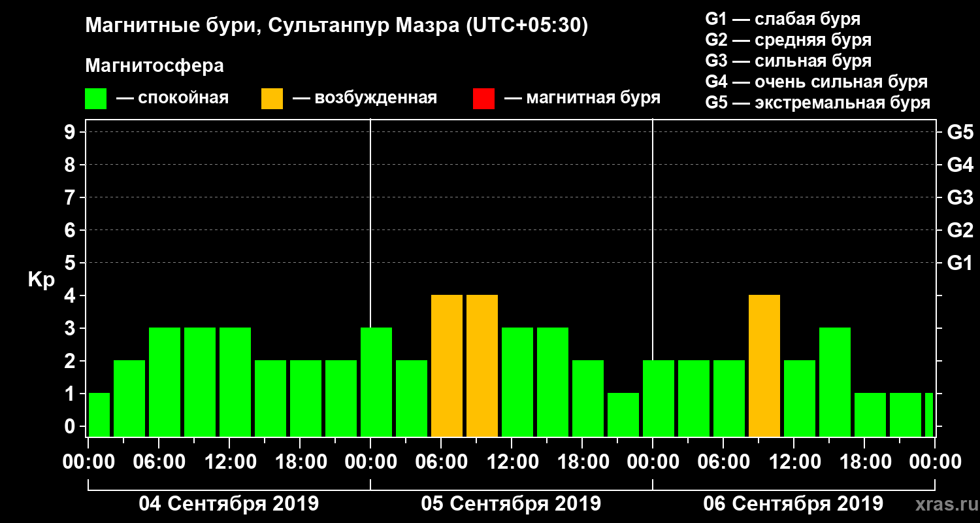Click the green Kp 3 bar starting at 05 Сентября midnight
Image resolution: width=980 pixels, height=523 pixels.
click(x=376, y=382)
